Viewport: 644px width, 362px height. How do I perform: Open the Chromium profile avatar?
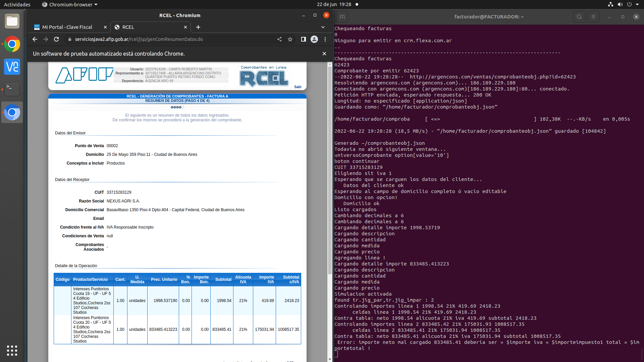314,39
